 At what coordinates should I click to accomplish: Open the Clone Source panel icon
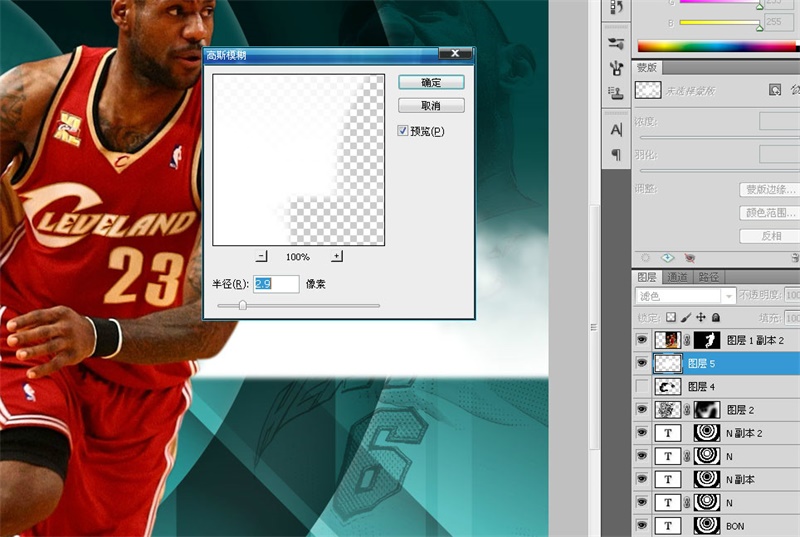(616, 93)
